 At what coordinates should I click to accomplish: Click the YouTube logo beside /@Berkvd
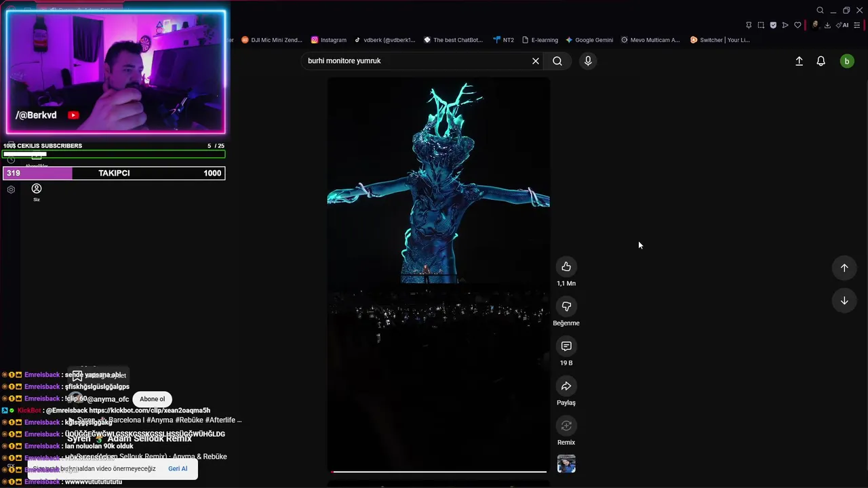click(74, 115)
